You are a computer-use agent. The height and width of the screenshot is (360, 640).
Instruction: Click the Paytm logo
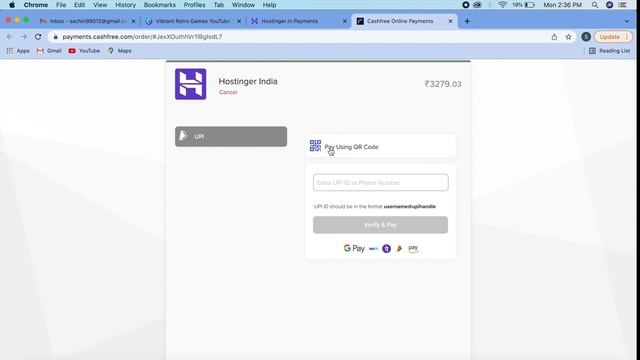tap(373, 249)
